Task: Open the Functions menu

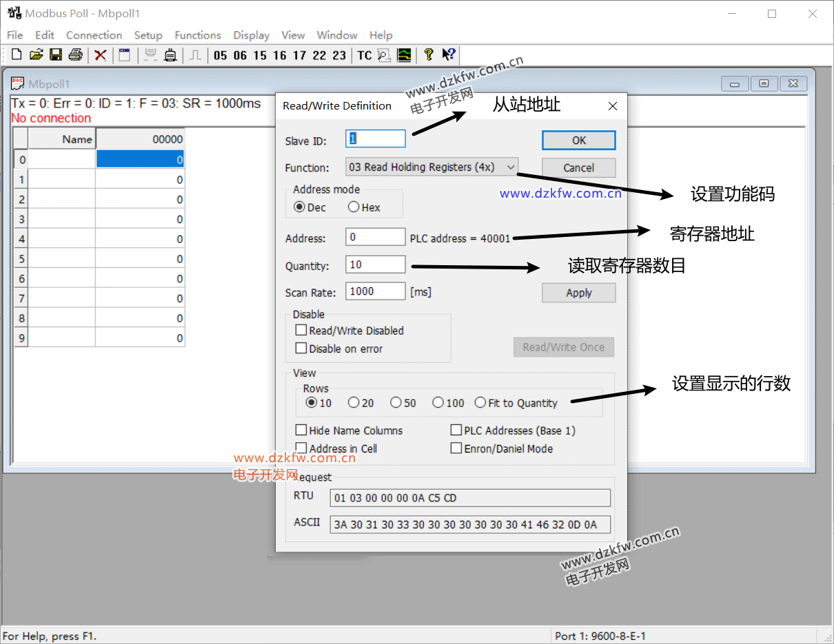Action: click(198, 35)
